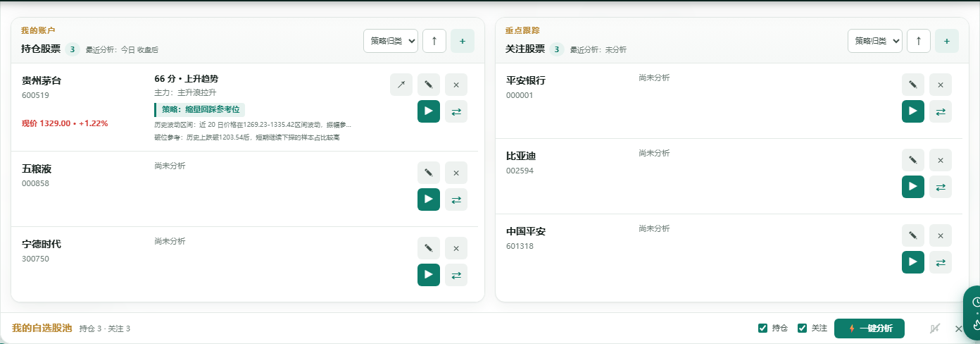Click the swap icon in the 比亚迪 row
The height and width of the screenshot is (344, 980).
point(941,187)
